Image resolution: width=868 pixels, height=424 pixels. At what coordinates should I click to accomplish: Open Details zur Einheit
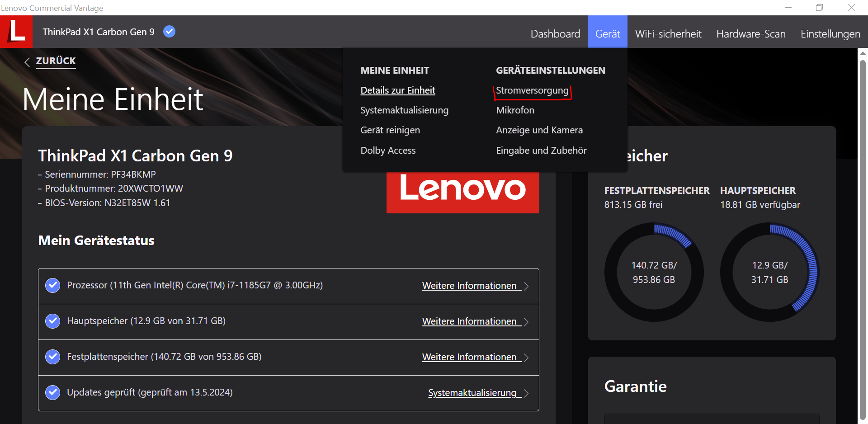click(398, 90)
